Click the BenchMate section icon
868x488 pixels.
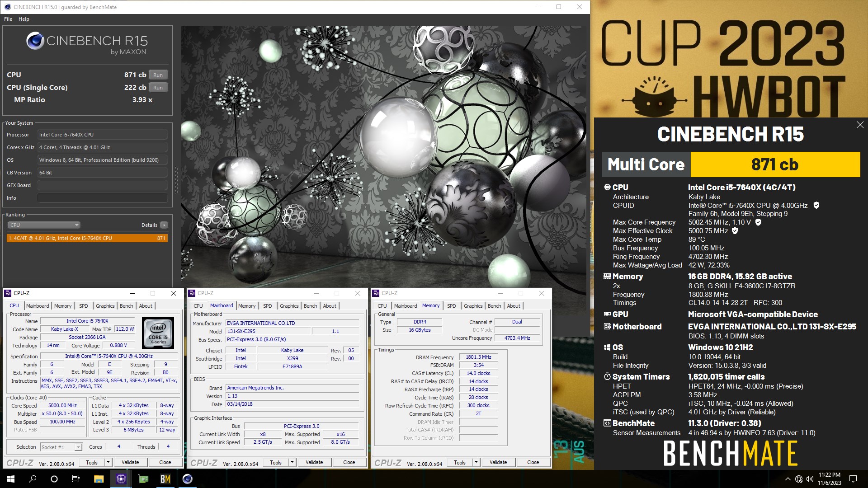click(x=607, y=423)
